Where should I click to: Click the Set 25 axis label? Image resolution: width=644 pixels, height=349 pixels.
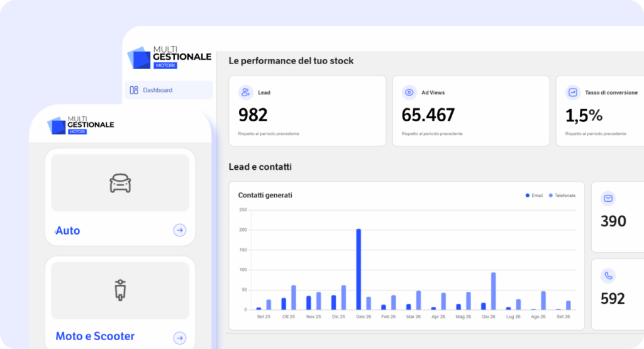tap(264, 316)
